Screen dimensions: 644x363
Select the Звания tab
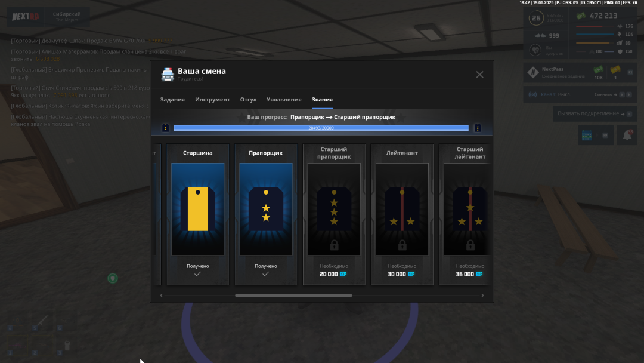coord(322,100)
